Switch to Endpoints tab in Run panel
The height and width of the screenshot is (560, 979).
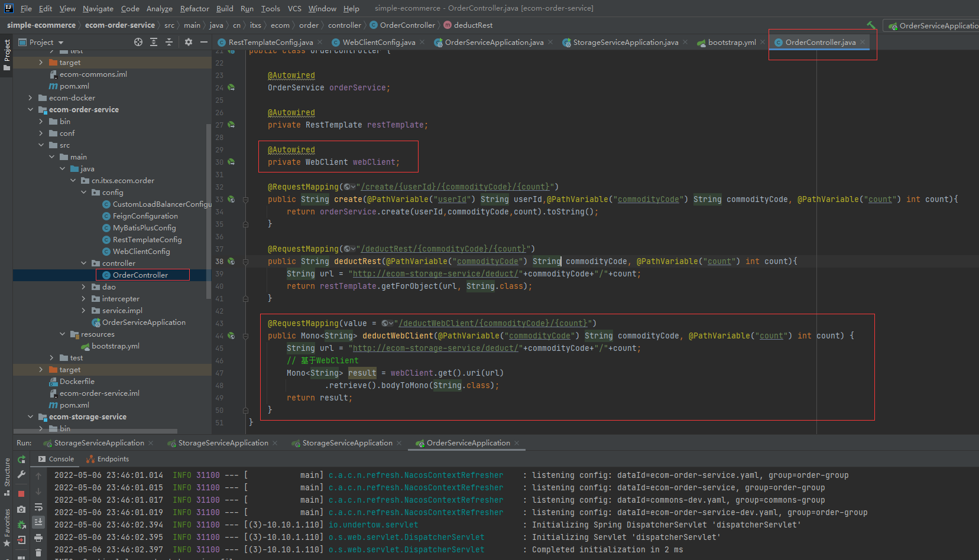[x=108, y=459]
